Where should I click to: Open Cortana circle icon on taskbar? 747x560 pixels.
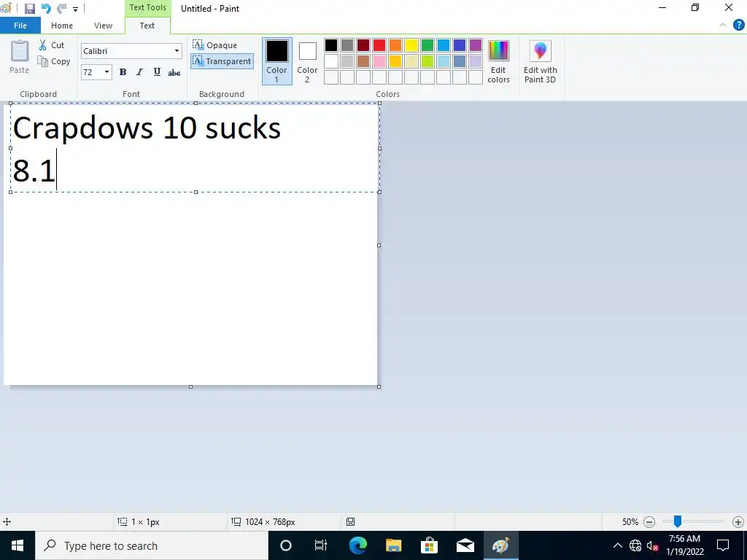286,545
